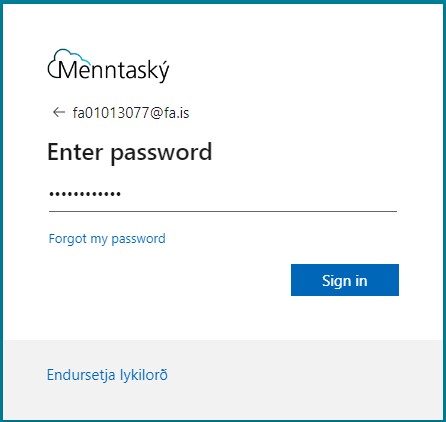The image size is (446, 422).
Task: Click the underline beneath the password field
Action: pos(223,211)
